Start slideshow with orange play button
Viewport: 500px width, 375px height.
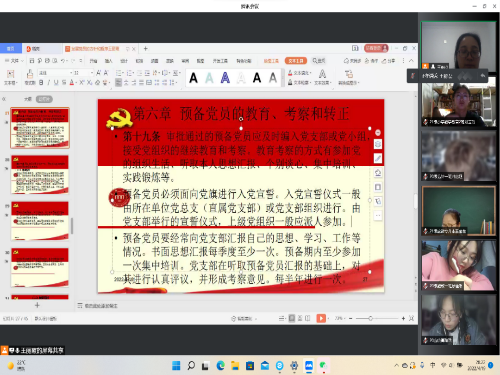coord(321,318)
